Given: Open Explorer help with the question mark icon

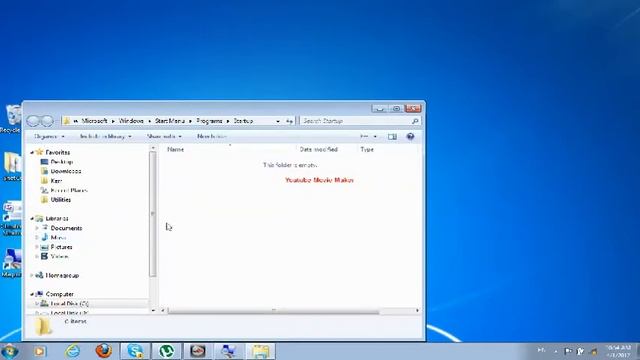Looking at the screenshot, I should 410,136.
